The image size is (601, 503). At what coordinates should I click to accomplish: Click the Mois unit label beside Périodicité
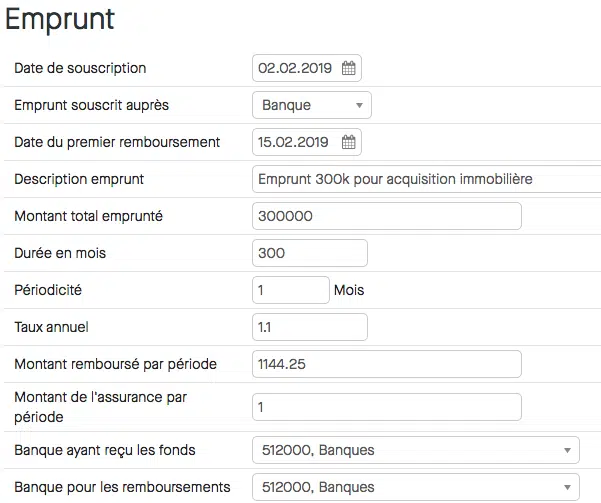click(x=349, y=290)
